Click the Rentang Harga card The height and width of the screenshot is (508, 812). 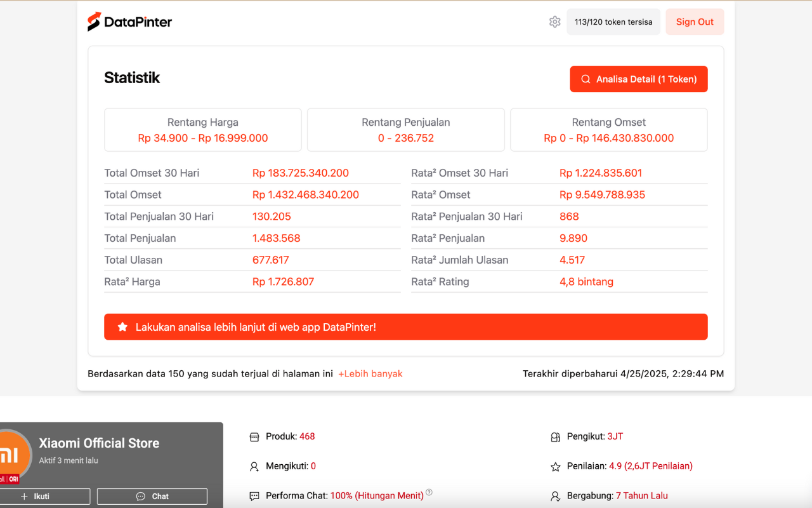[x=203, y=130]
